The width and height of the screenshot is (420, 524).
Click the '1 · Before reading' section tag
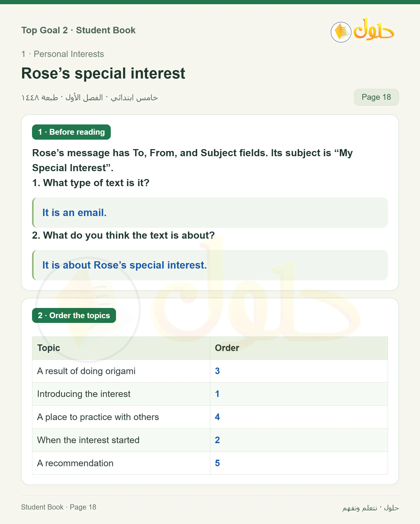pyautogui.click(x=71, y=132)
